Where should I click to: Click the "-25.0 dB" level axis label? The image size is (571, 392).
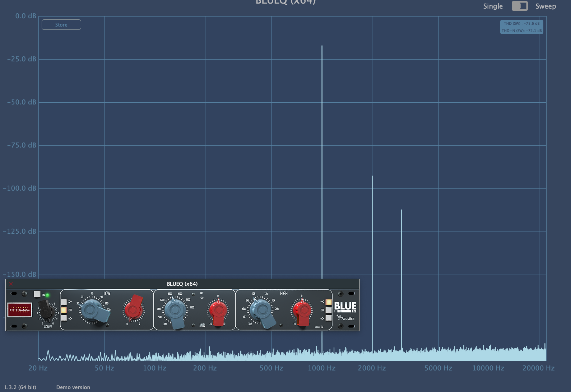pyautogui.click(x=22, y=59)
